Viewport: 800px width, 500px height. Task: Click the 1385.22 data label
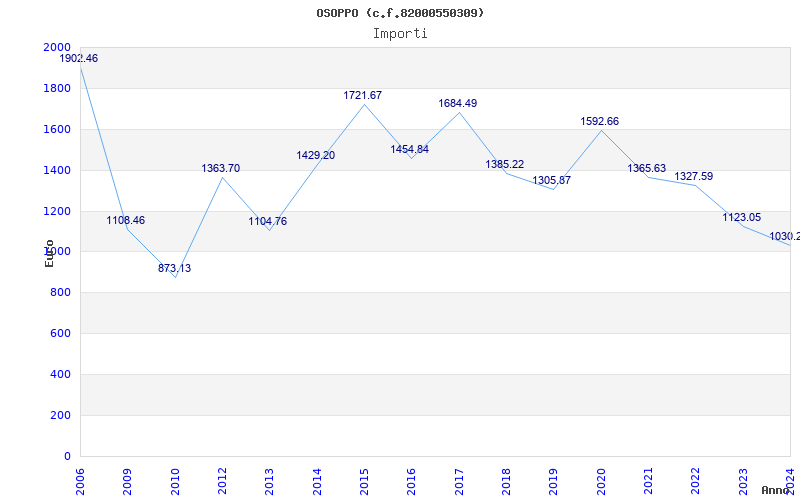[505, 164]
